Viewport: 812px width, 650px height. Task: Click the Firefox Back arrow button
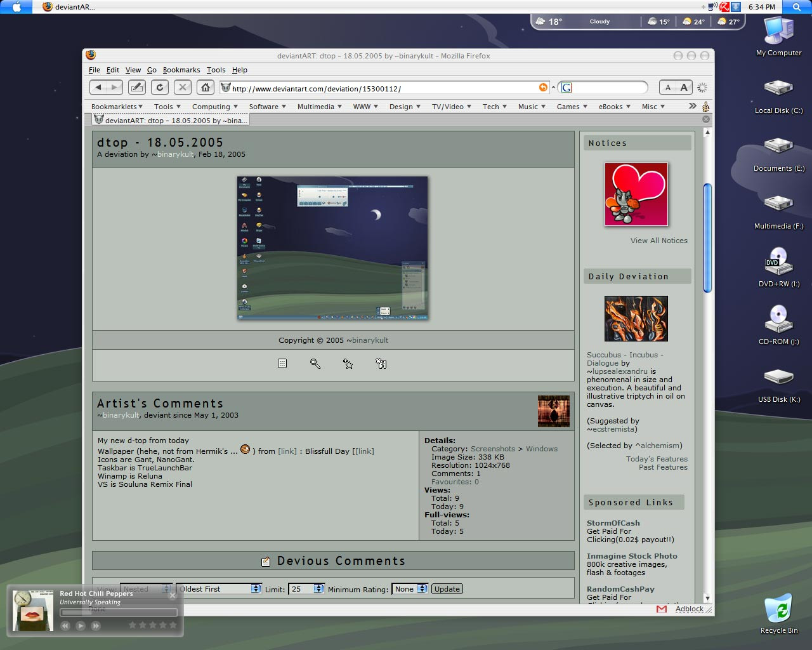(x=98, y=88)
